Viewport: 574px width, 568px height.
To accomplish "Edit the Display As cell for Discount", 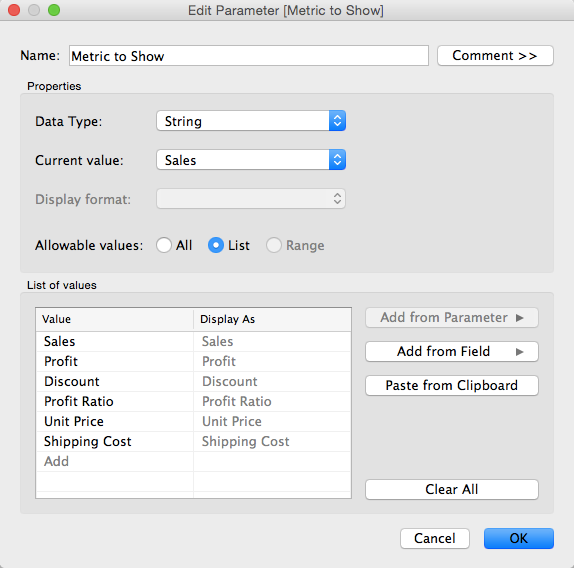I will [x=272, y=381].
